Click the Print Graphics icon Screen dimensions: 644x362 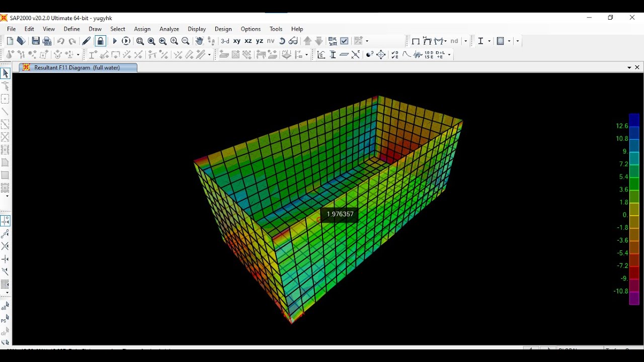(47, 41)
